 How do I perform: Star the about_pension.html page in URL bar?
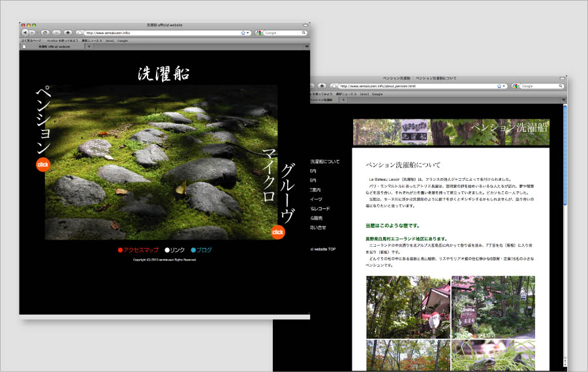[x=499, y=86]
